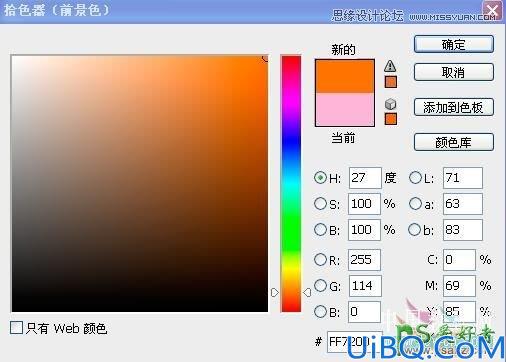
Task: Close the color picker dialog
Action: (x=492, y=11)
